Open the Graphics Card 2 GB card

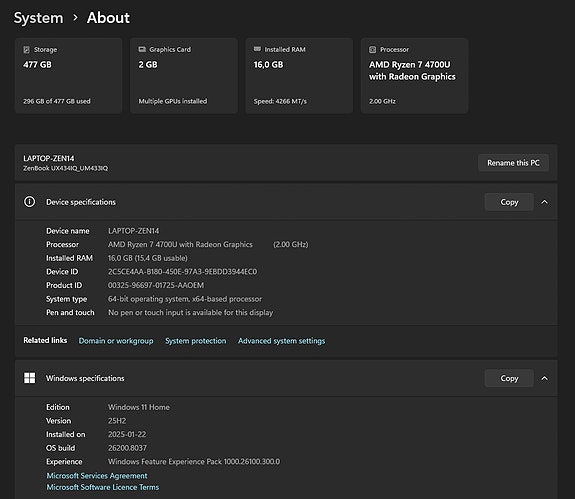click(184, 76)
